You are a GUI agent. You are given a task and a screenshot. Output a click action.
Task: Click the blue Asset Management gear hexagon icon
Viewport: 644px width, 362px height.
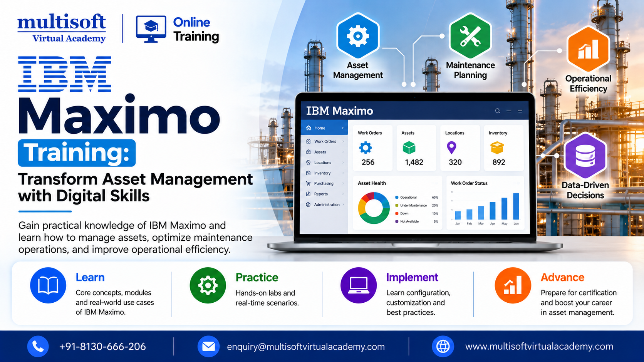pyautogui.click(x=358, y=36)
